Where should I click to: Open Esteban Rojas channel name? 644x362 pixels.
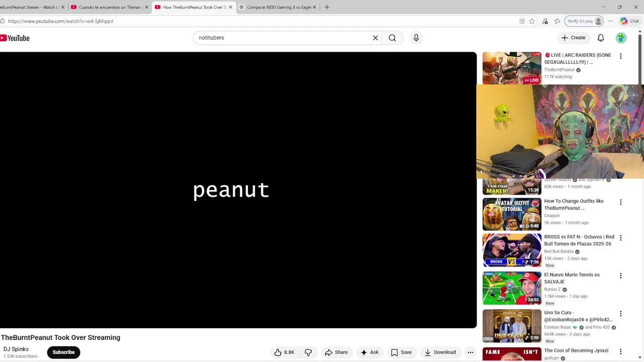pyautogui.click(x=557, y=327)
